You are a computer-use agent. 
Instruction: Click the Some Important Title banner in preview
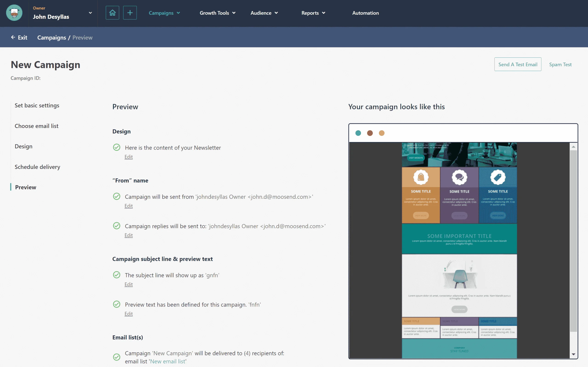click(x=459, y=239)
